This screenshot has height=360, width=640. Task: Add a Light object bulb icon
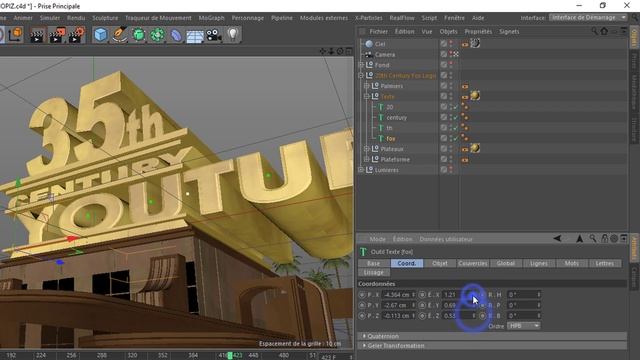(x=233, y=34)
